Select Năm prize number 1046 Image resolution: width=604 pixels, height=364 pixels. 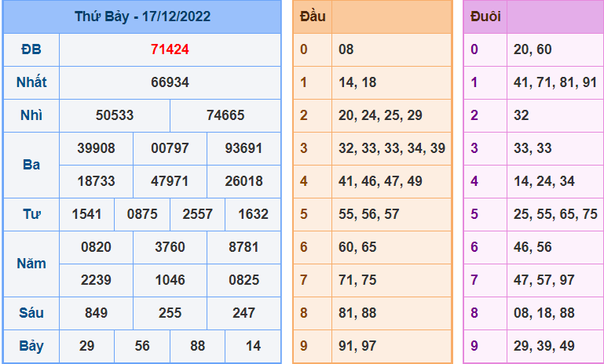pos(170,280)
